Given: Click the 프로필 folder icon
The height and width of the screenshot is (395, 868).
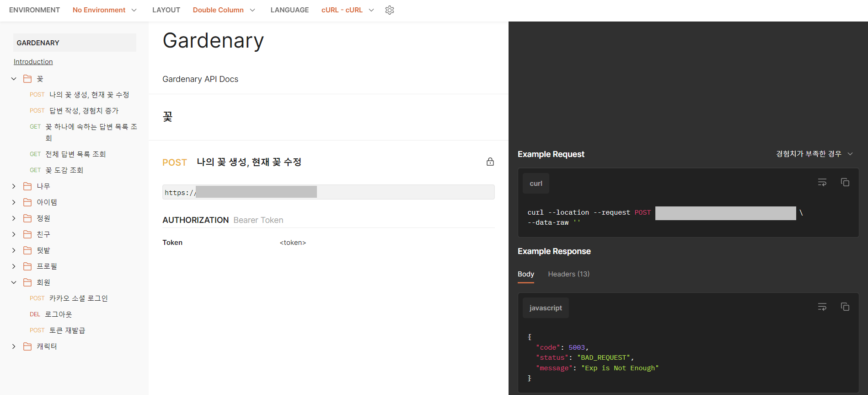Looking at the screenshot, I should (x=27, y=266).
